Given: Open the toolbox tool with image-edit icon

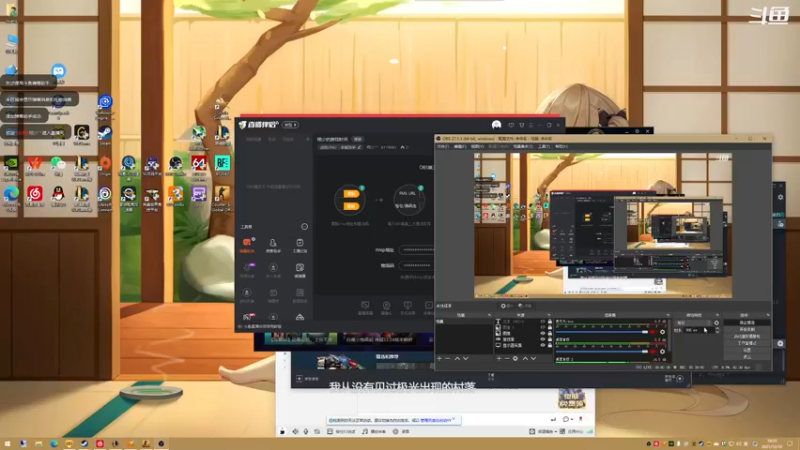Looking at the screenshot, I should point(300,269).
